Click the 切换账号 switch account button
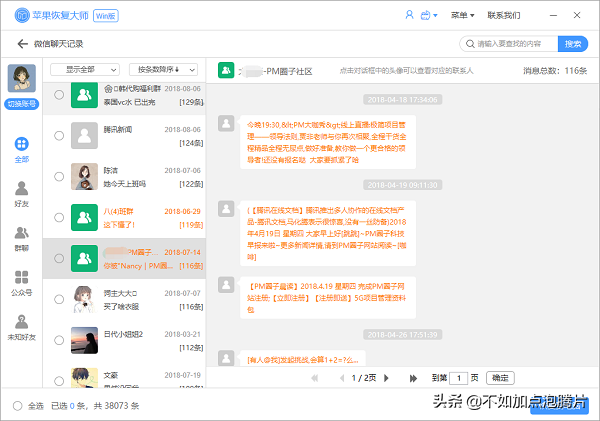This screenshot has height=421, width=600. pyautogui.click(x=22, y=105)
